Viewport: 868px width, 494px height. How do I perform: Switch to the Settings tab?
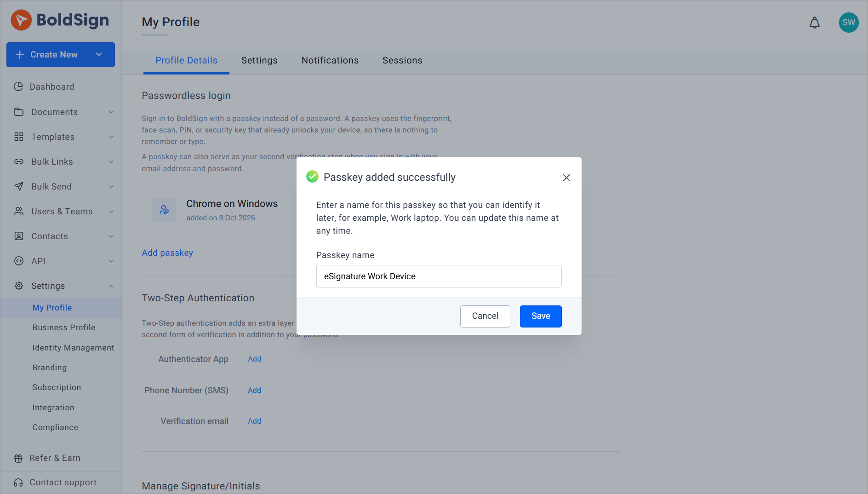tap(259, 61)
